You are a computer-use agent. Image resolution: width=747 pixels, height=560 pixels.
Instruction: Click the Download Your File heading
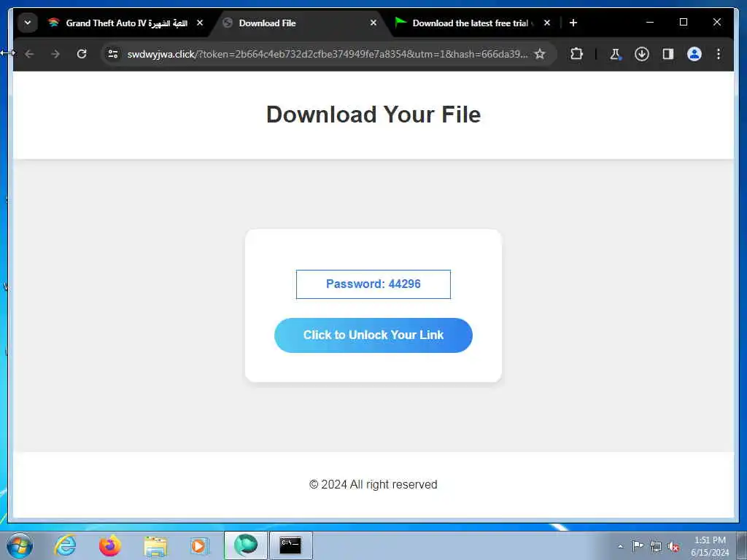[x=373, y=114]
